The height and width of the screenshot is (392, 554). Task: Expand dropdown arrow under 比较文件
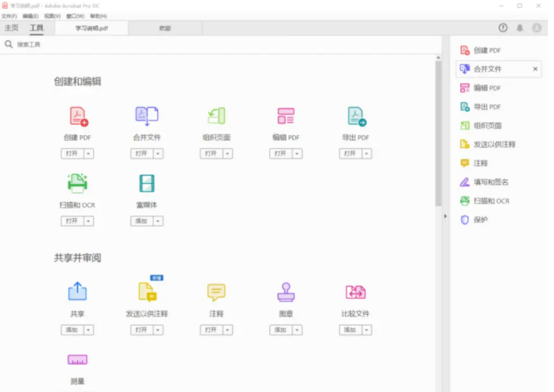367,330
